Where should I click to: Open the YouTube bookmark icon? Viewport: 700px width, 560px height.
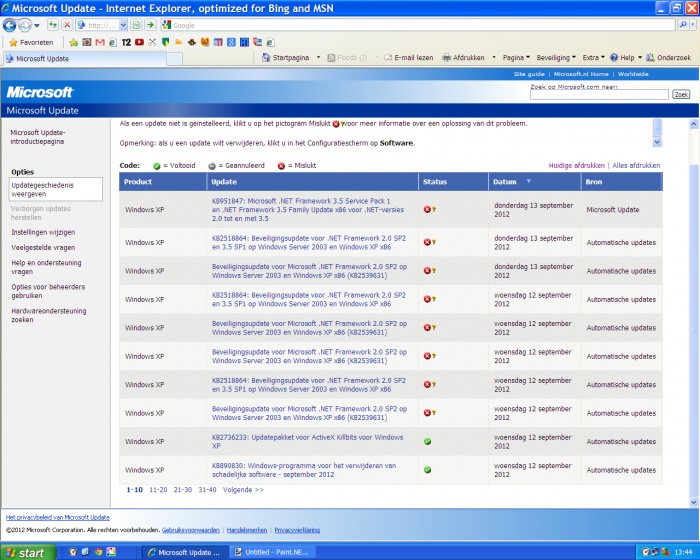pyautogui.click(x=139, y=42)
